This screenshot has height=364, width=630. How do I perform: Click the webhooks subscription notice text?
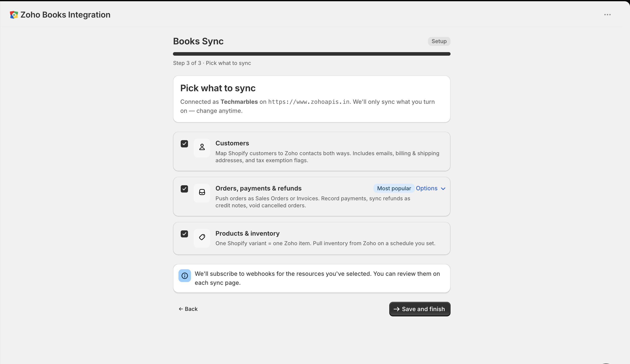[x=317, y=278]
